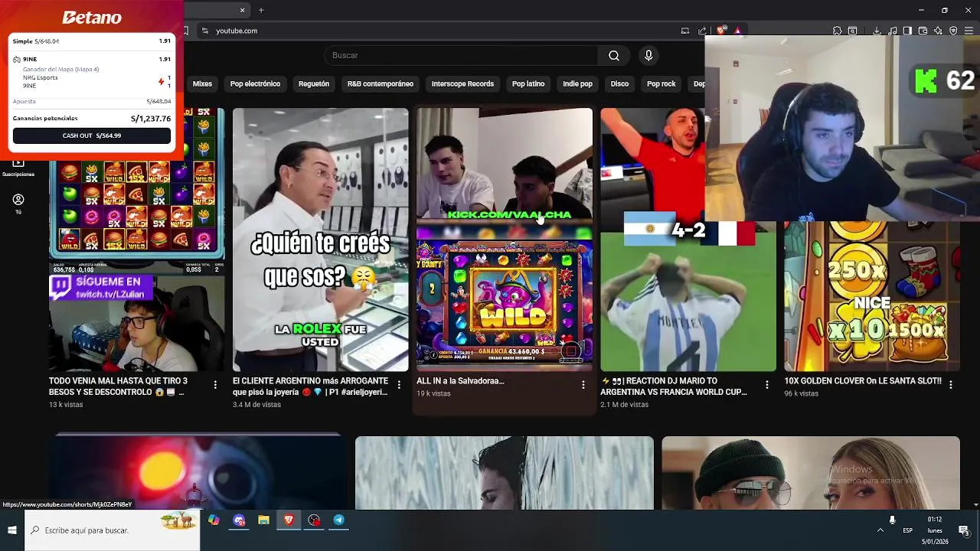The height and width of the screenshot is (551, 980).
Task: Open Brave Shields lion icon
Action: (x=721, y=31)
